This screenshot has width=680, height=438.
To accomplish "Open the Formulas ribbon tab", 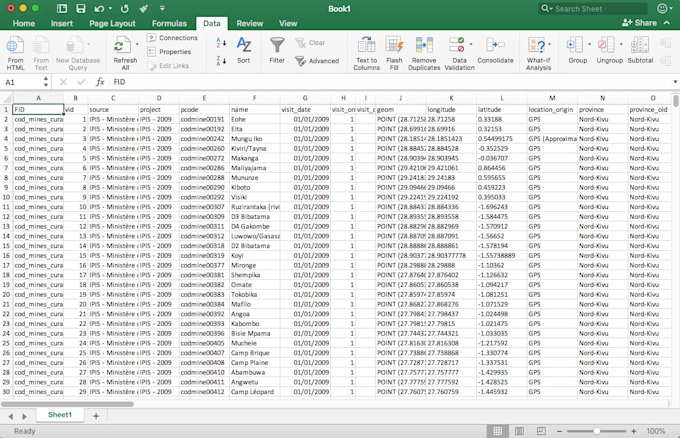I will click(169, 23).
